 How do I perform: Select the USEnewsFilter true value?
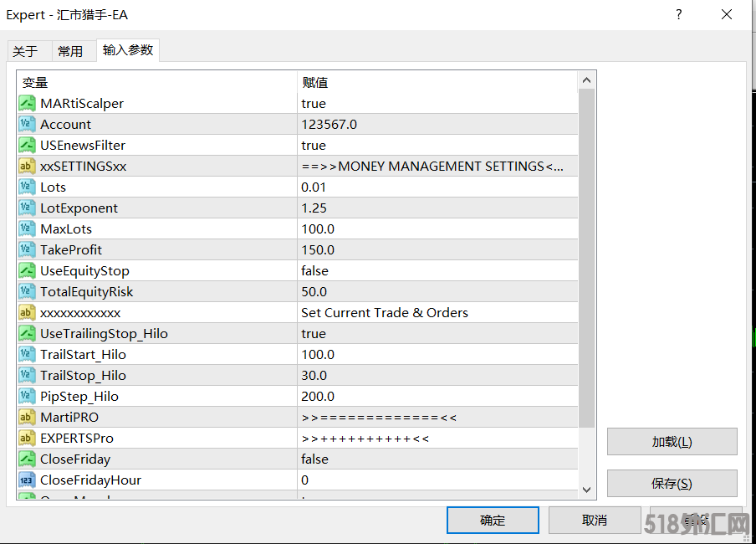coord(314,146)
